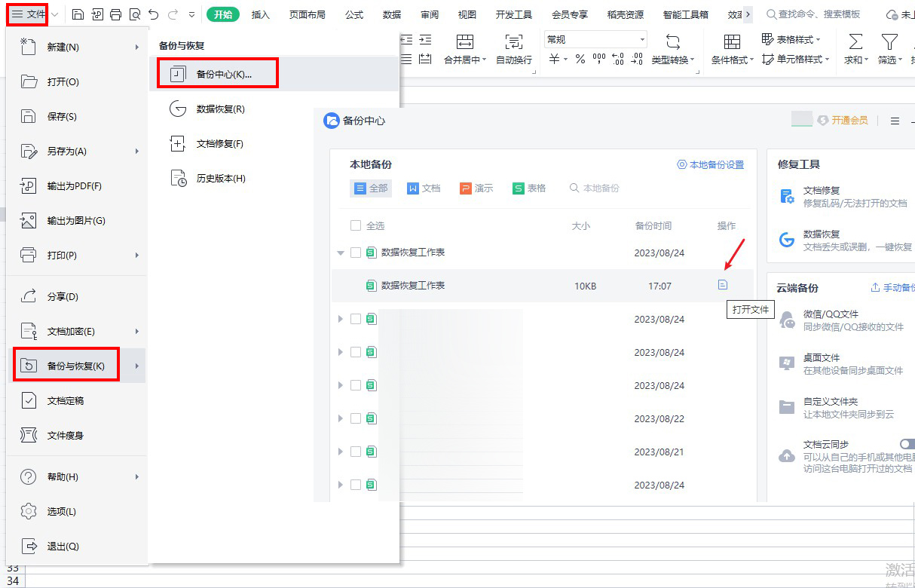Click the save icon in quick access toolbar
Screen dimensions: 915x588
tap(78, 14)
